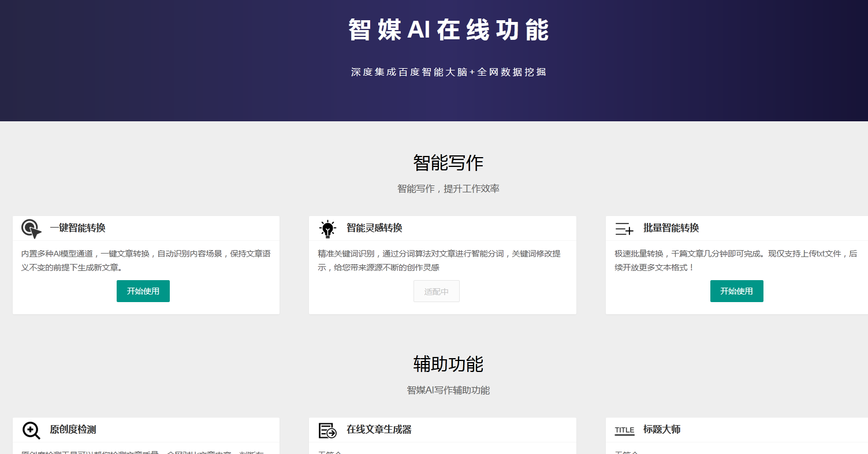Screen dimensions: 868x454
Task: Click the cursor icon beside 一键智能转换
Action: click(31, 229)
